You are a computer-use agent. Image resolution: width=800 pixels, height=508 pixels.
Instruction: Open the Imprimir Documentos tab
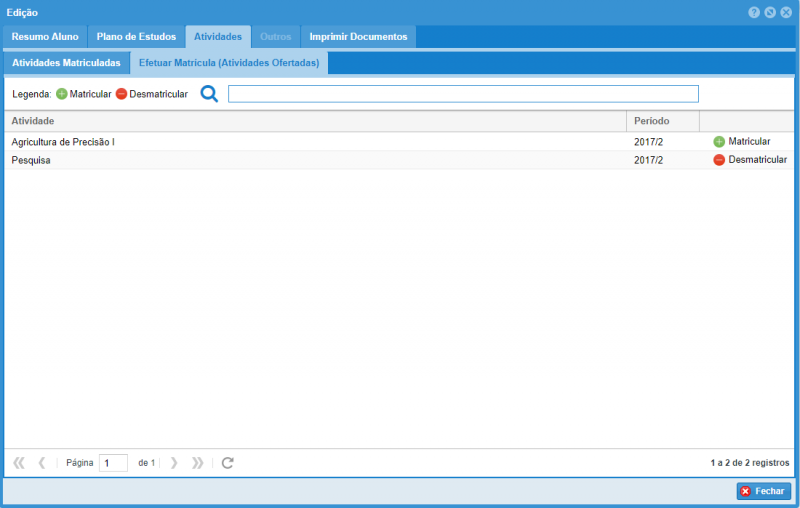[358, 37]
